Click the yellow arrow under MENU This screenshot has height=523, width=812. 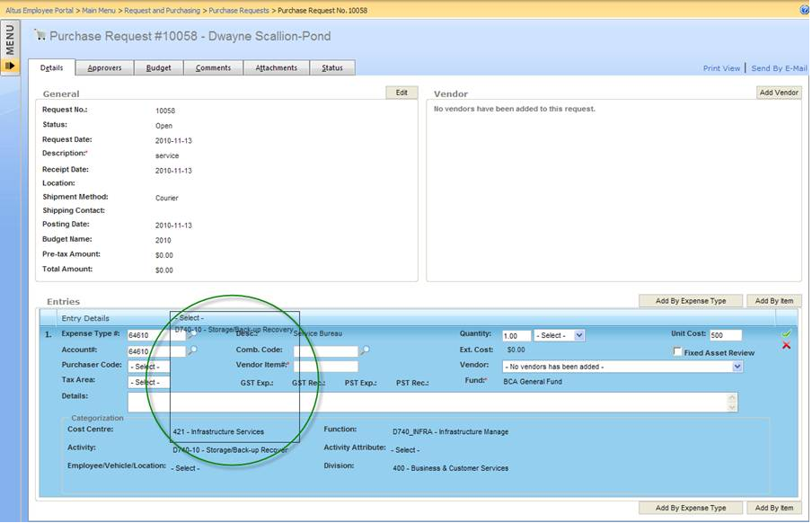click(10, 66)
